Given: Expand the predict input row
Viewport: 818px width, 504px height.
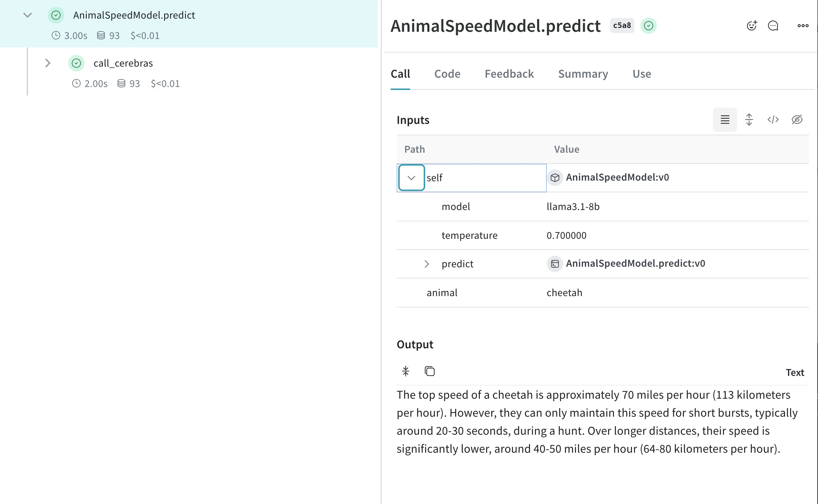Looking at the screenshot, I should coord(427,264).
